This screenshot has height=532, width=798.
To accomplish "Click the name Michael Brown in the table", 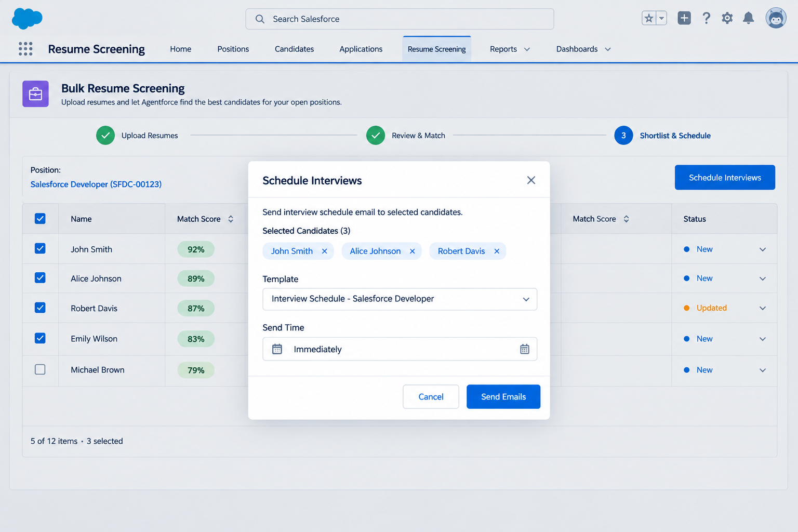I will [x=98, y=370].
